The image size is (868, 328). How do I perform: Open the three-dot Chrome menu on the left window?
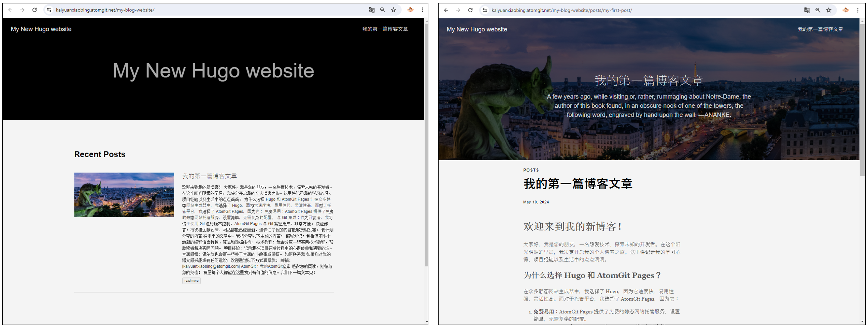coord(423,10)
